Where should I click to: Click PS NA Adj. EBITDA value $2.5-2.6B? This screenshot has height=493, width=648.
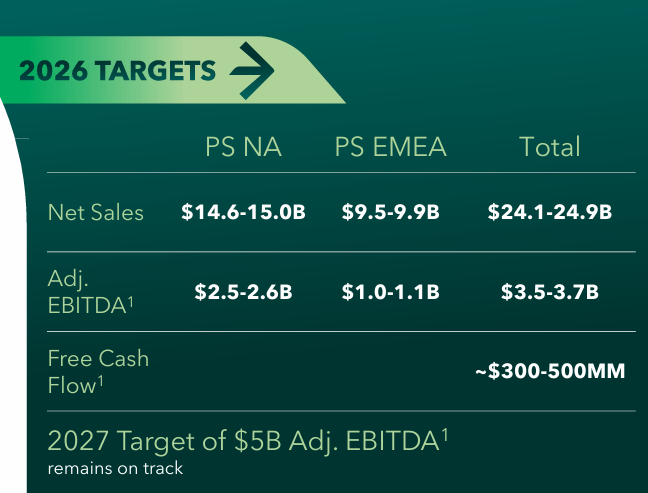click(x=243, y=292)
